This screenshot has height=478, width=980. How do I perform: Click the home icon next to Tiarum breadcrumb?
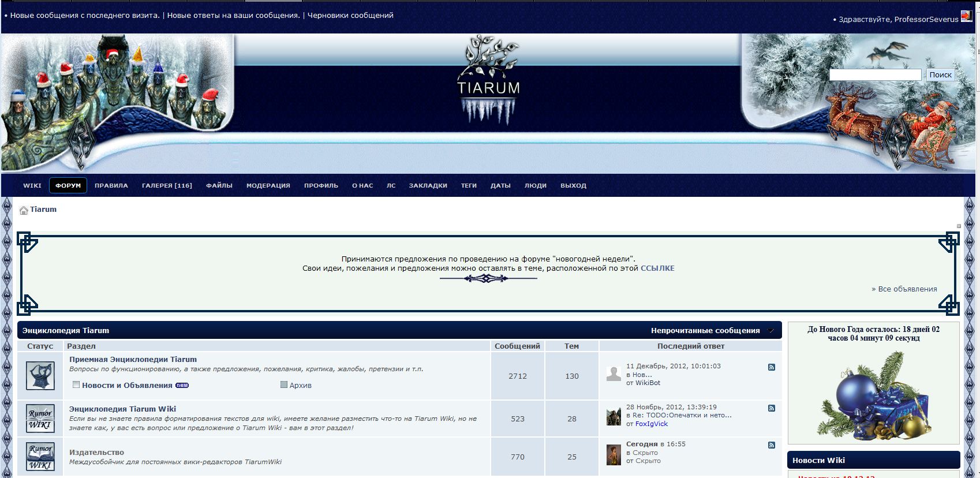[x=24, y=210]
